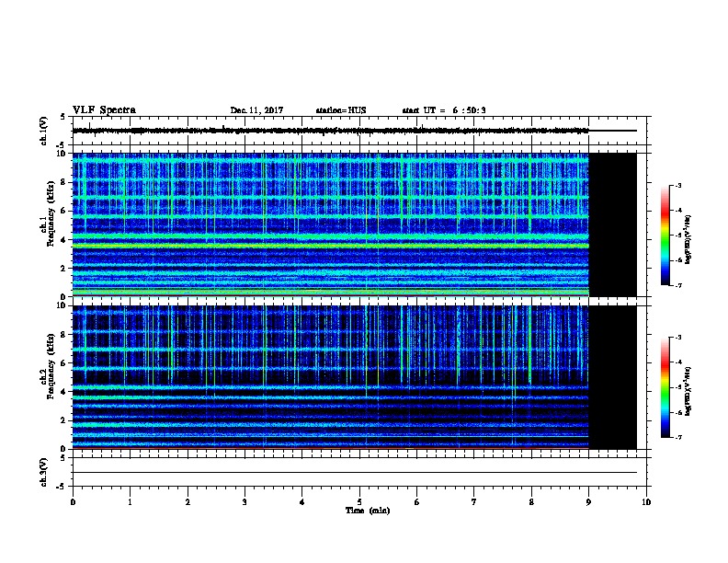Click the time axis tick label "2"
The height and width of the screenshot is (563, 728).
188,502
